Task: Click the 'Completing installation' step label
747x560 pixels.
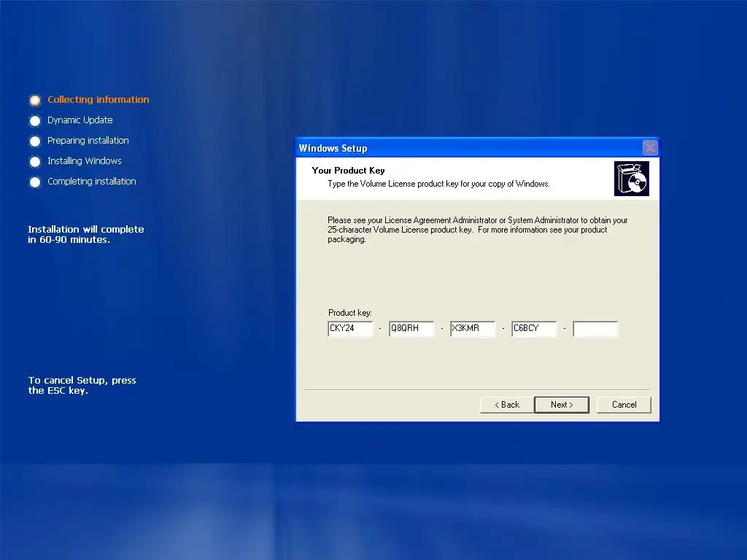Action: (x=91, y=182)
